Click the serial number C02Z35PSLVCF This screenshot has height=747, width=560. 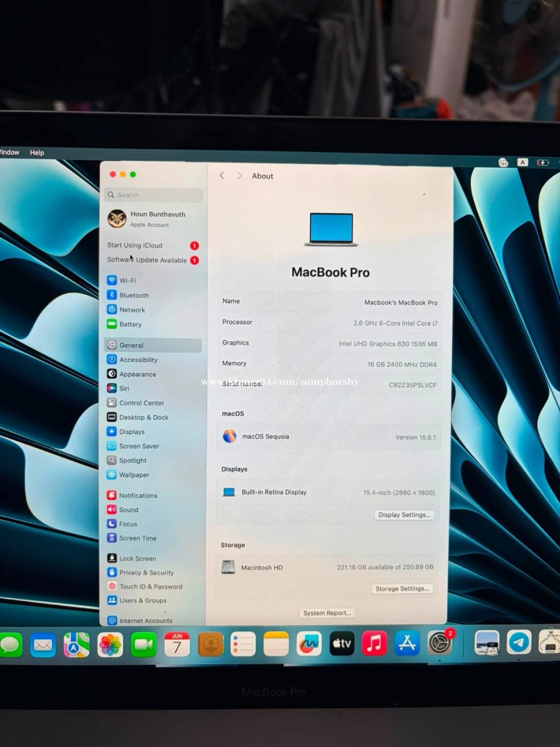[413, 385]
